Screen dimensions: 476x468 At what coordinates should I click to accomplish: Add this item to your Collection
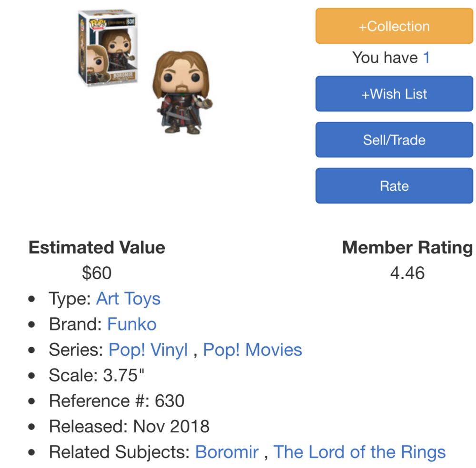(x=394, y=26)
